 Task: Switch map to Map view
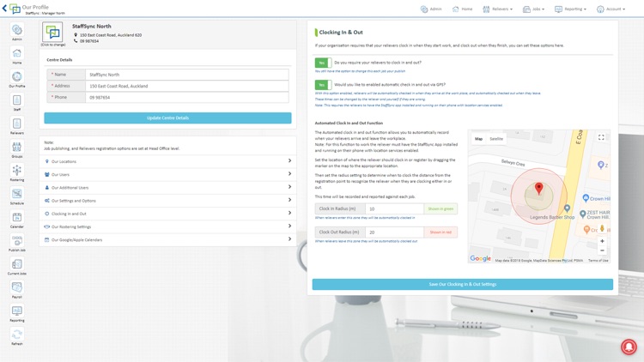click(x=478, y=139)
